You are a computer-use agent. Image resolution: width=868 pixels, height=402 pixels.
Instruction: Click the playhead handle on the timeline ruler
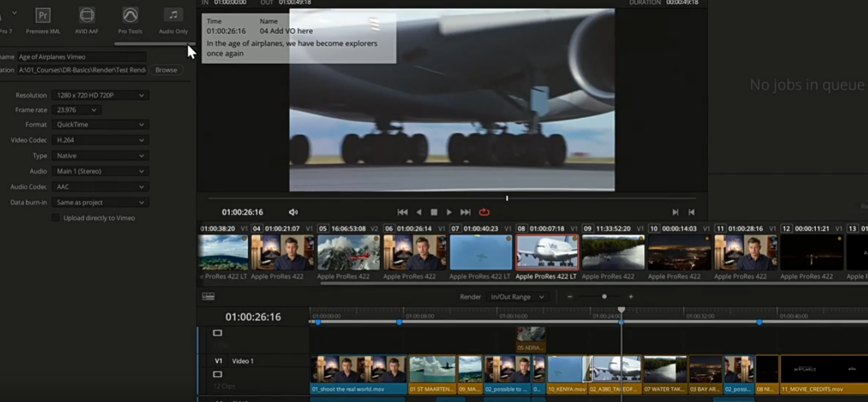click(x=622, y=310)
